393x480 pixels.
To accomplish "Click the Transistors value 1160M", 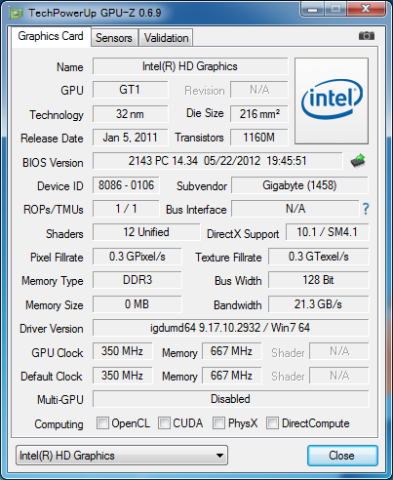I will click(x=259, y=137).
